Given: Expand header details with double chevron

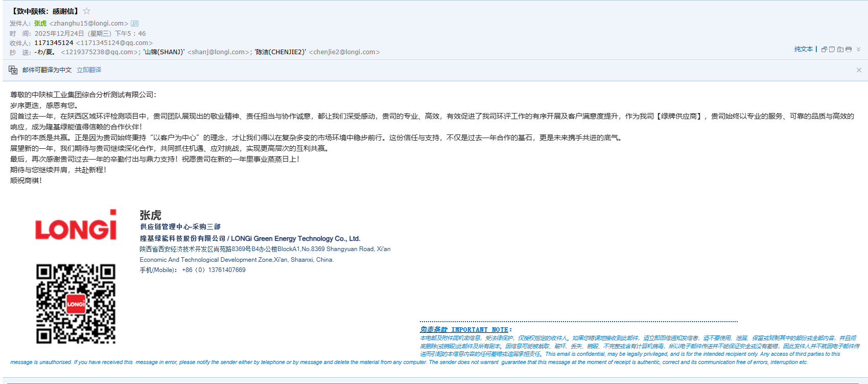Looking at the screenshot, I should coord(858,49).
